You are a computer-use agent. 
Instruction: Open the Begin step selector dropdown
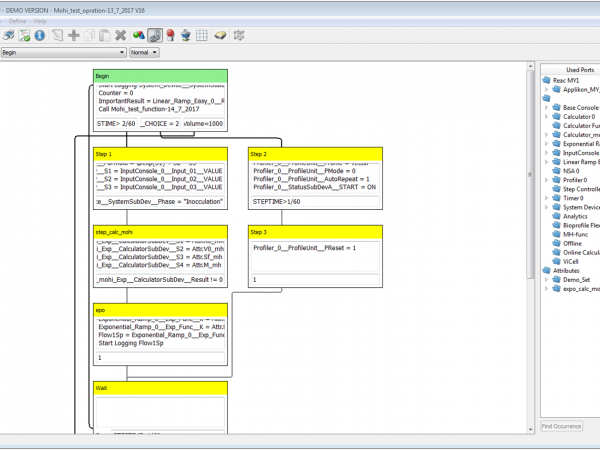64,52
